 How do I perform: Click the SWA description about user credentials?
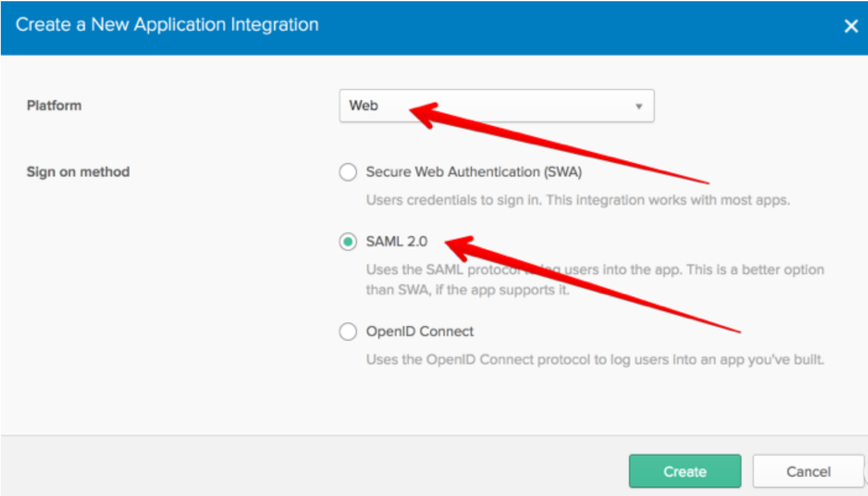click(577, 200)
